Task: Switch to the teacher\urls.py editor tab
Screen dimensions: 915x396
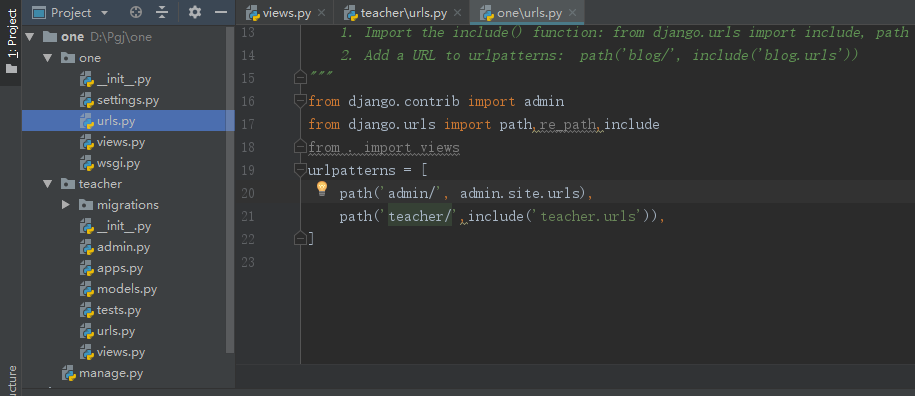Action: click(x=403, y=12)
